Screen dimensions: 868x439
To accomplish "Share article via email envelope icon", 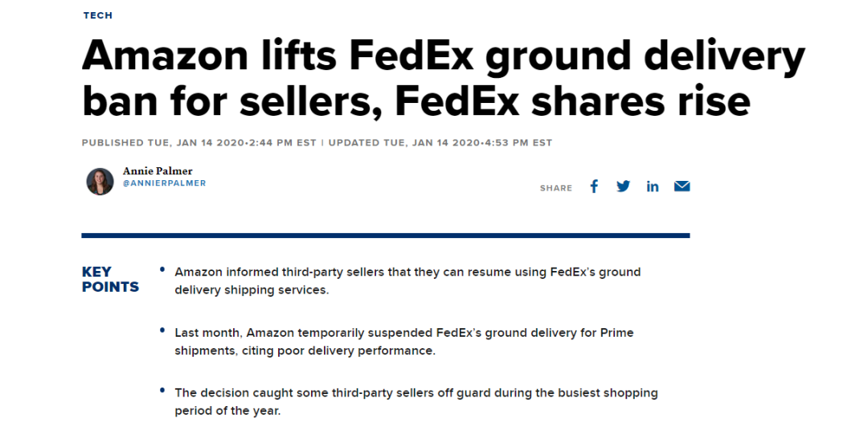I will (682, 187).
